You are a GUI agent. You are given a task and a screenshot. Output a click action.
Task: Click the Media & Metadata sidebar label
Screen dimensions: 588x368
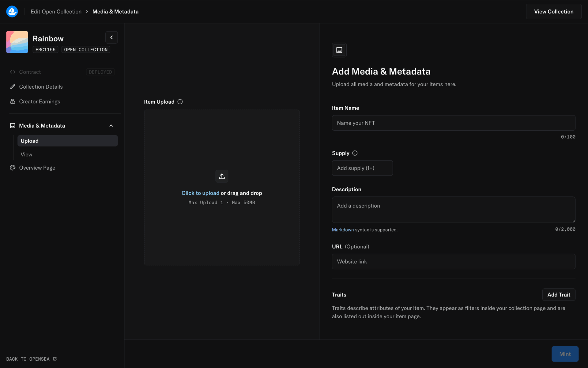tap(42, 126)
